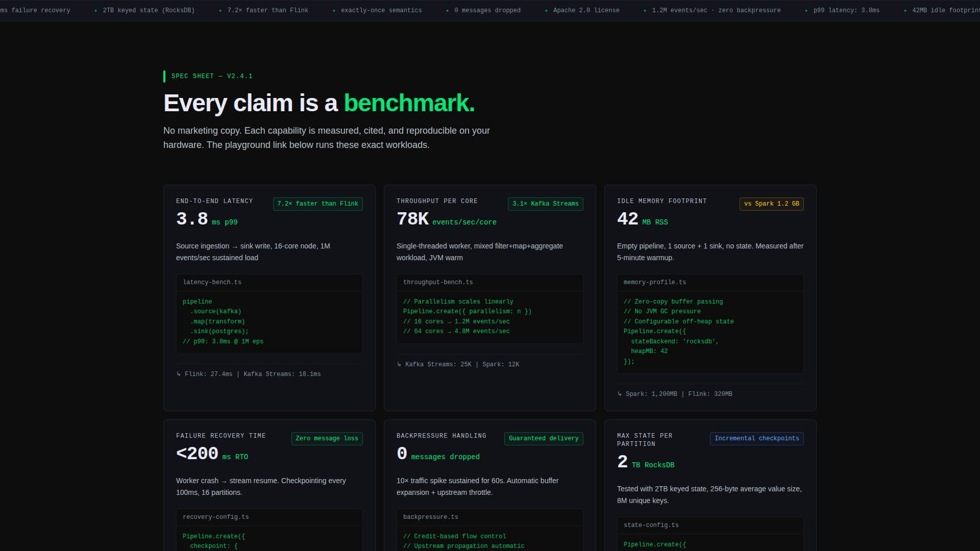Click the '78K events/sec/core' metric value
This screenshot has width=980, height=551.
446,219
